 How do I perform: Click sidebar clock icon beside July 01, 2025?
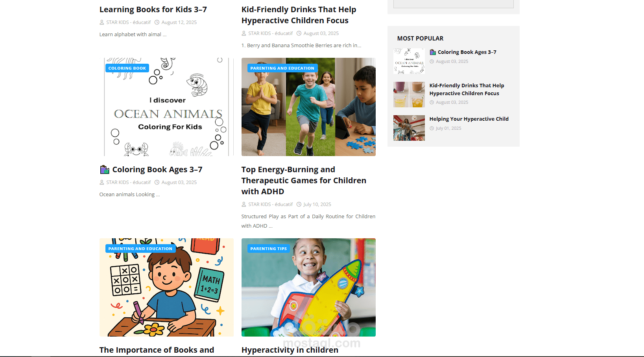click(432, 128)
